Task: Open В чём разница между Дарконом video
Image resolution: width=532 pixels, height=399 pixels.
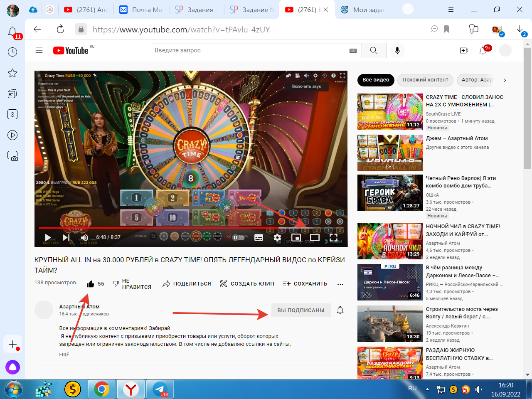Action: [x=463, y=271]
